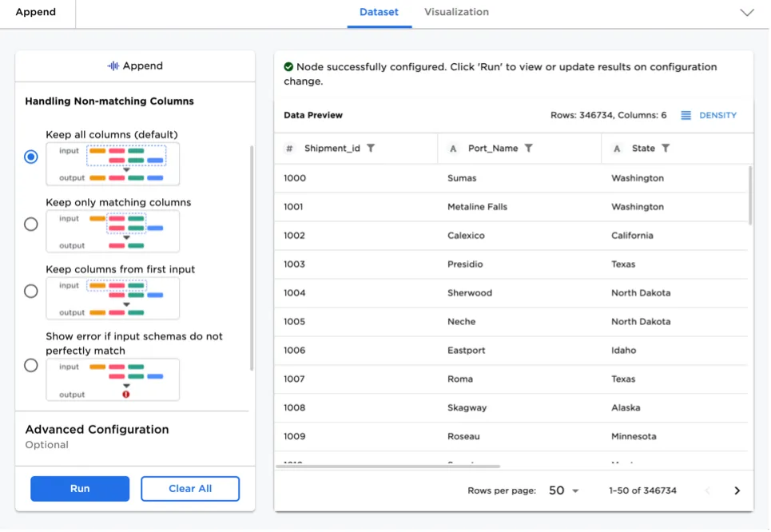Image resolution: width=771 pixels, height=532 pixels.
Task: Expand the top-right chevron menu
Action: tap(747, 13)
